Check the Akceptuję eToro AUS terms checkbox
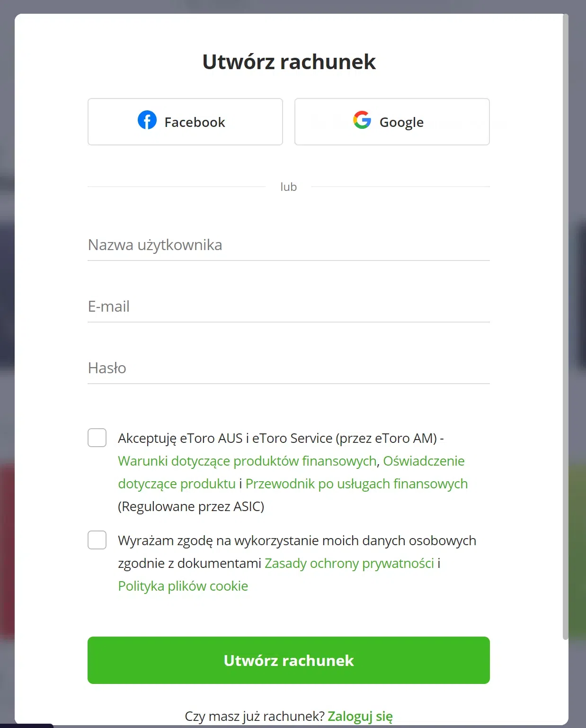This screenshot has width=586, height=728. click(97, 438)
